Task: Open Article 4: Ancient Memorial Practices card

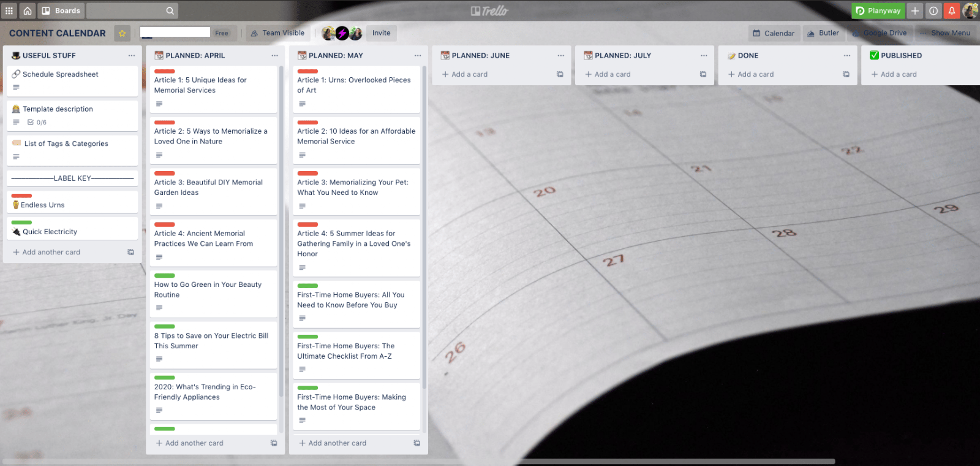Action: (x=213, y=243)
